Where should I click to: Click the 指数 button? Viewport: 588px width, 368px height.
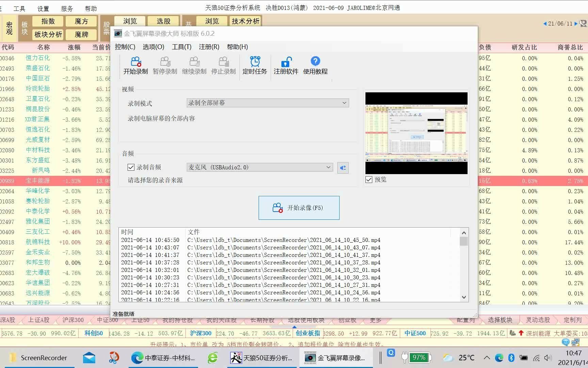[48, 21]
